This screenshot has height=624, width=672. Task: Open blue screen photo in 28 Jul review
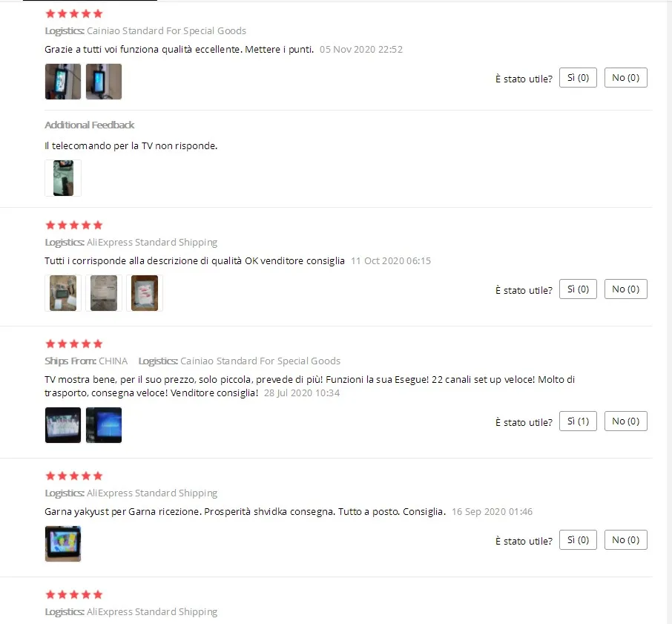click(104, 425)
